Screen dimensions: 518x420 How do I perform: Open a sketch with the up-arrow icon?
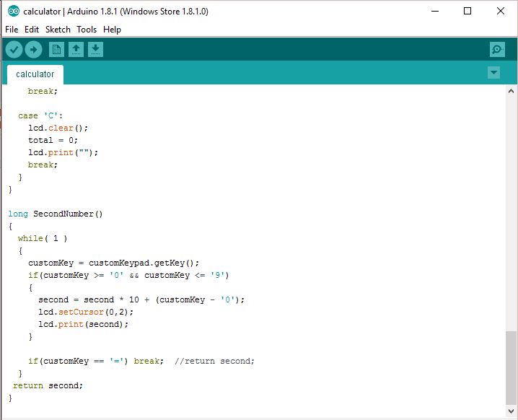[x=76, y=50]
